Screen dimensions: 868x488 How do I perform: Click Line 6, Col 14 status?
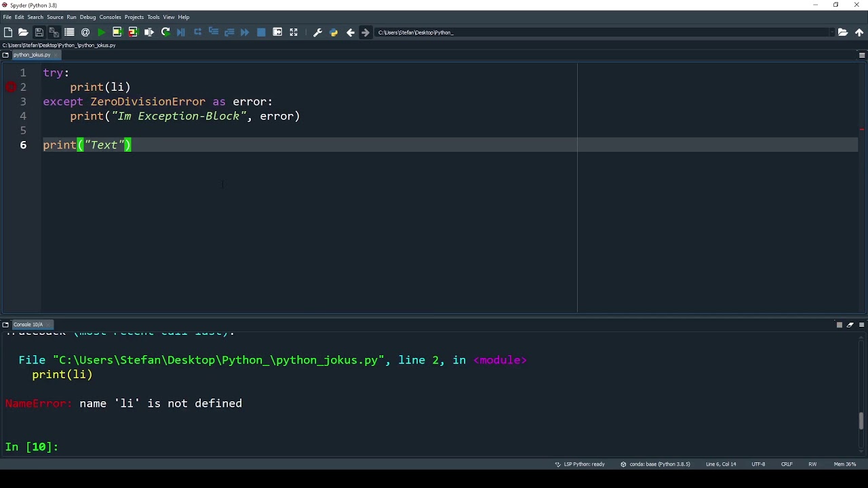[721, 464]
